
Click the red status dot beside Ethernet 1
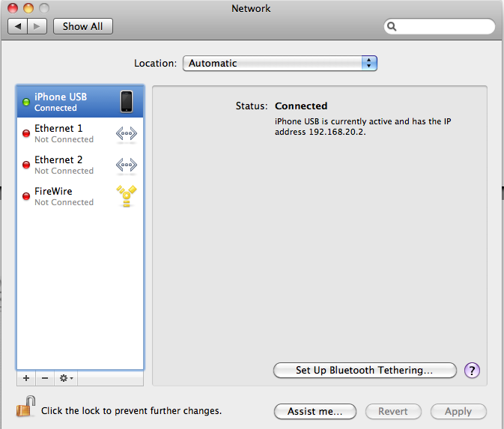coord(26,133)
